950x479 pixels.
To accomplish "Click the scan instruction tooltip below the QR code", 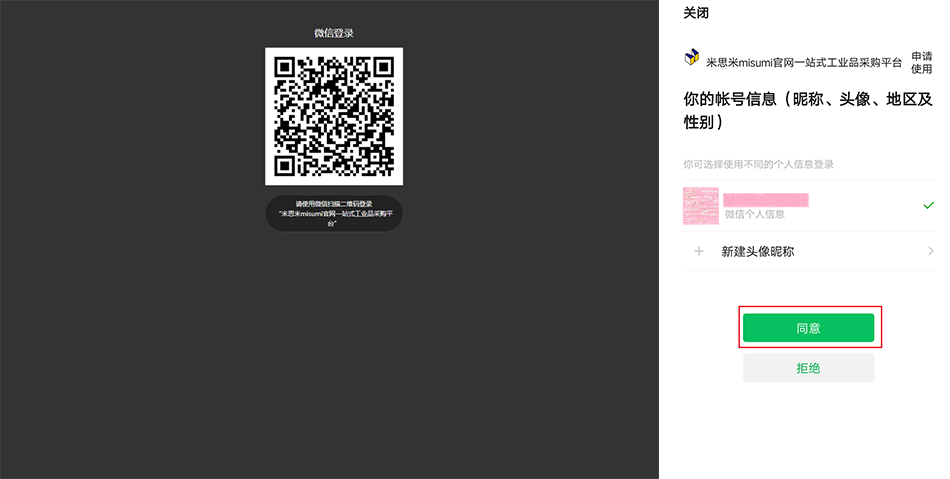I will tap(334, 213).
